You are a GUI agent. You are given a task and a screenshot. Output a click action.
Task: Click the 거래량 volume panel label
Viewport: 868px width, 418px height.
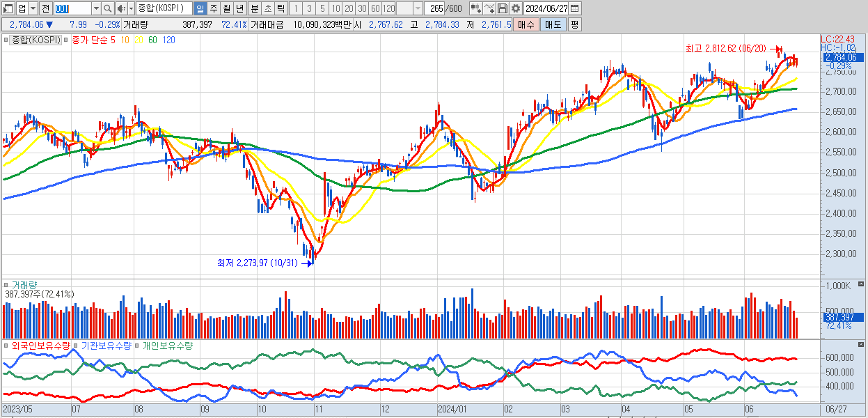click(24, 285)
